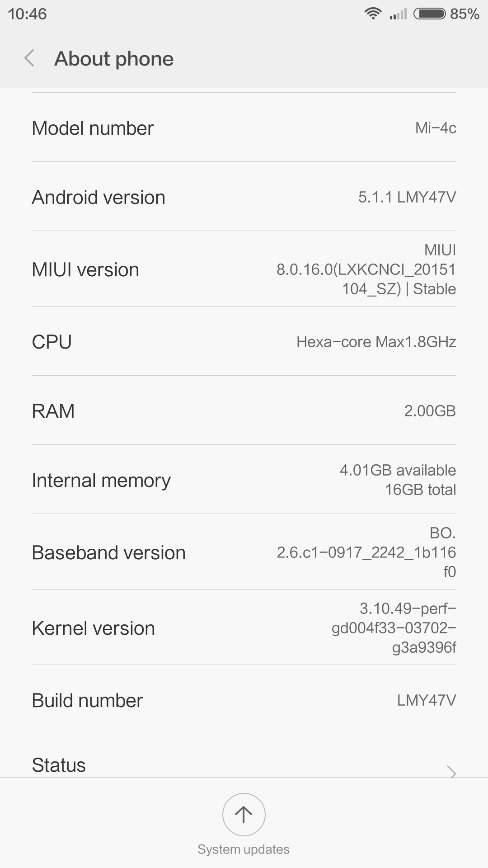This screenshot has height=868, width=488.
Task: Tap the About phone title
Action: [114, 59]
